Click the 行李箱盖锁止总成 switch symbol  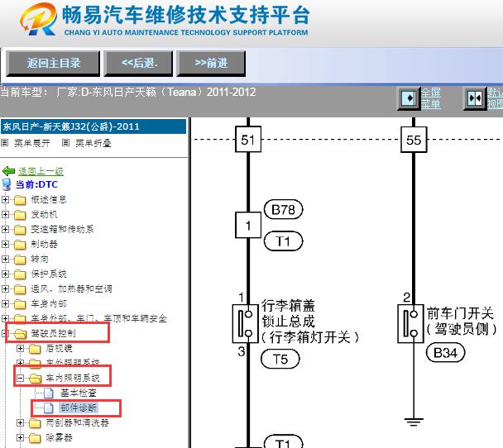pos(246,324)
